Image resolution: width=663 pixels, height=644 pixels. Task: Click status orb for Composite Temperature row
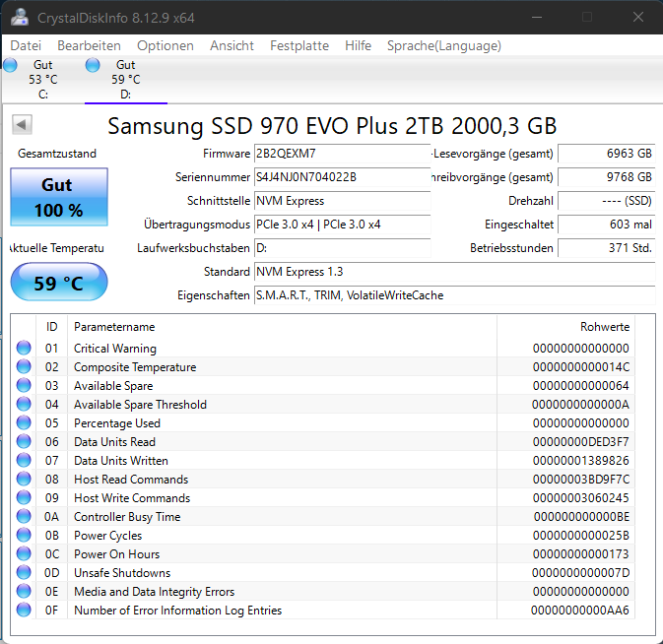pos(24,366)
